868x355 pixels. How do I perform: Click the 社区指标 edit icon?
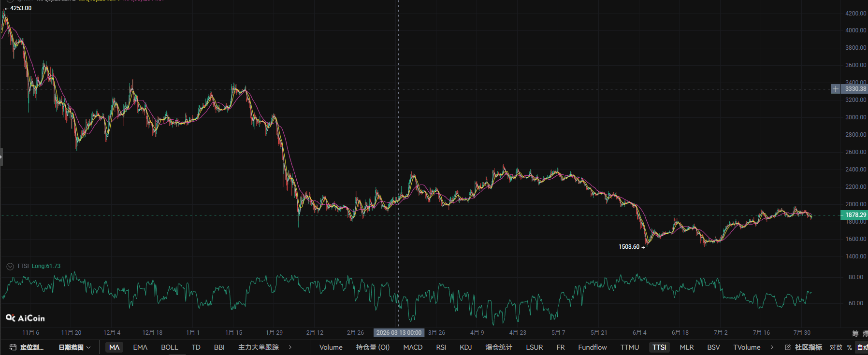click(788, 347)
